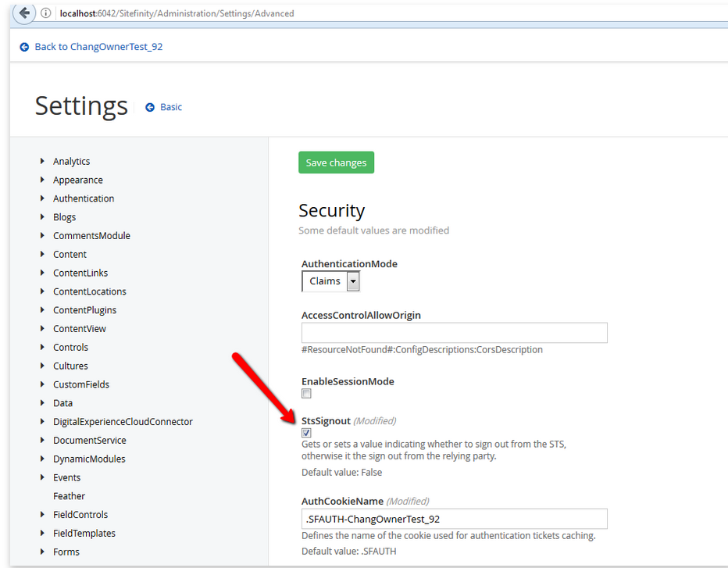Image resolution: width=728 pixels, height=568 pixels.
Task: Select Cultures in settings tree
Action: coord(70,366)
